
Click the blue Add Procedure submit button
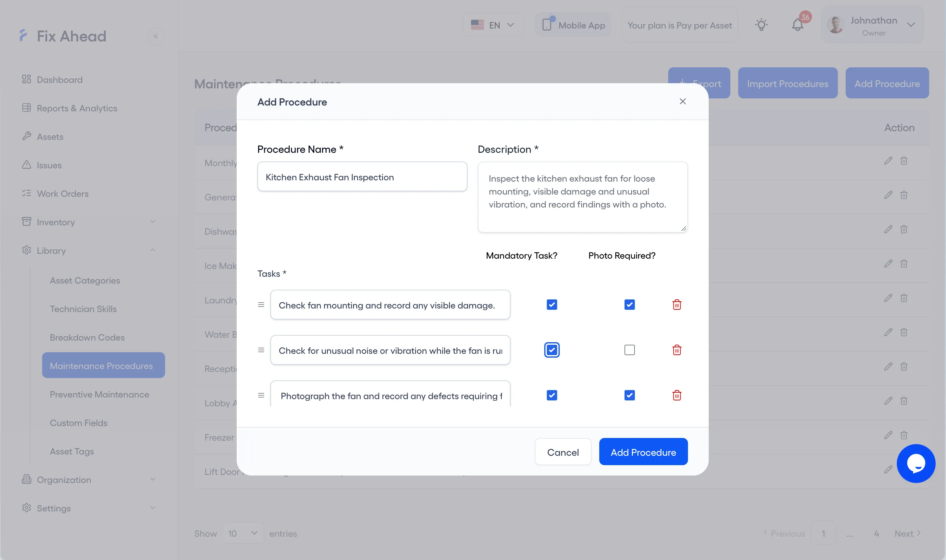coord(643,452)
